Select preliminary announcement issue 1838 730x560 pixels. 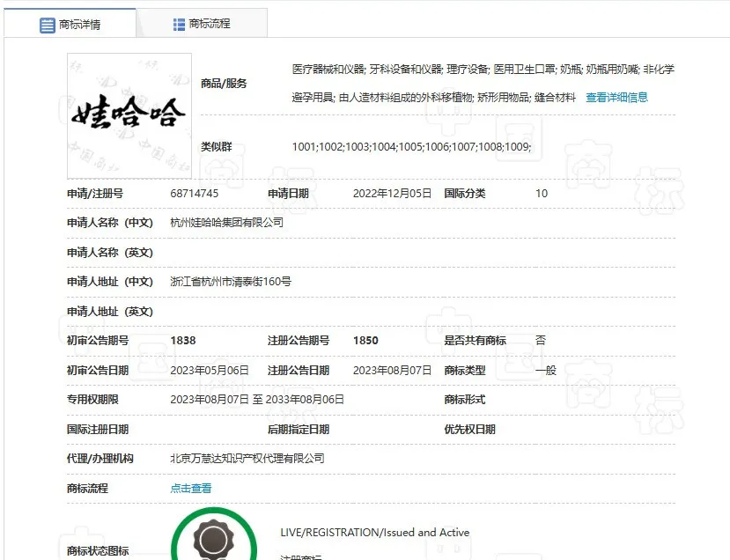tap(183, 341)
